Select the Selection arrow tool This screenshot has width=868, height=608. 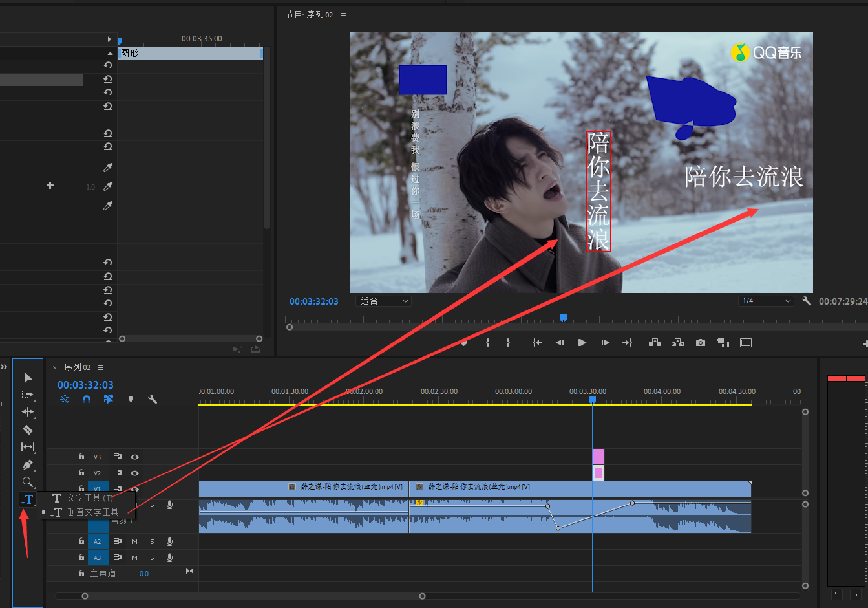(x=28, y=377)
